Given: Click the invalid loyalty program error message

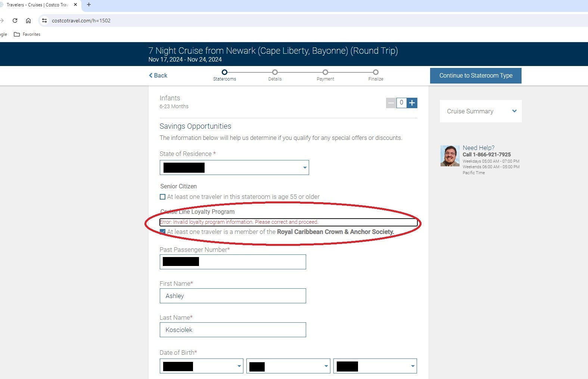Looking at the screenshot, I should pyautogui.click(x=239, y=222).
